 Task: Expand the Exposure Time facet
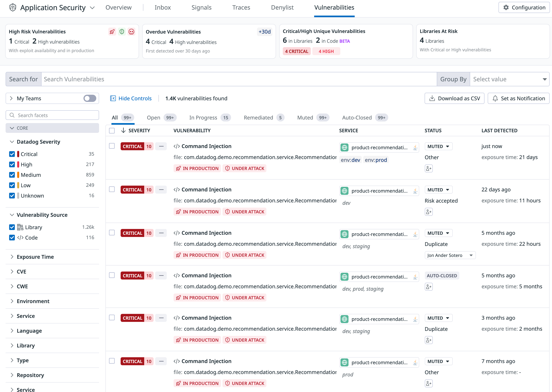(x=35, y=257)
